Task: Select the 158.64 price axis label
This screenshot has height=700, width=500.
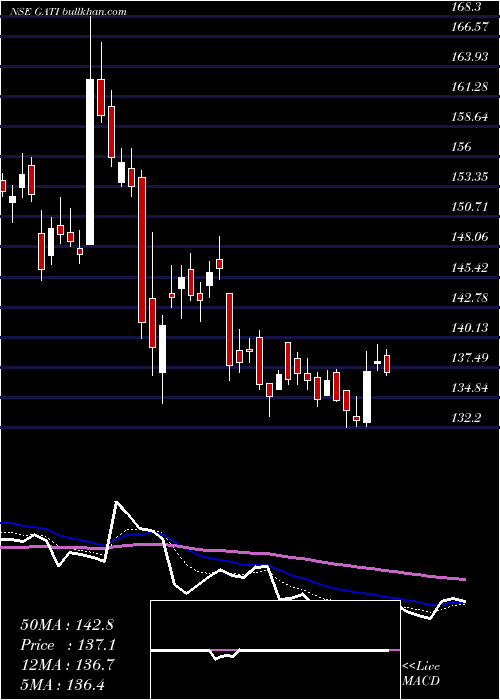Action: click(x=472, y=117)
